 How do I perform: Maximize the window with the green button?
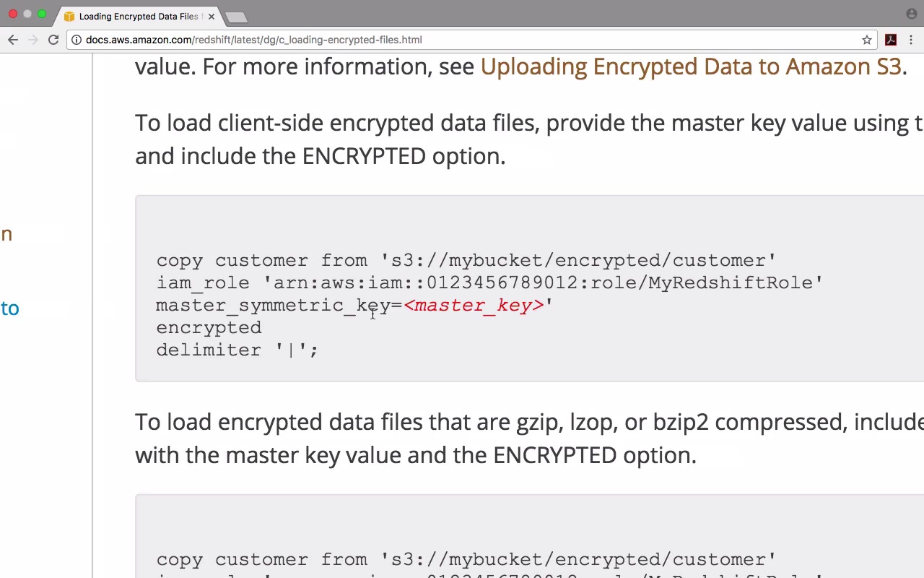tap(42, 14)
